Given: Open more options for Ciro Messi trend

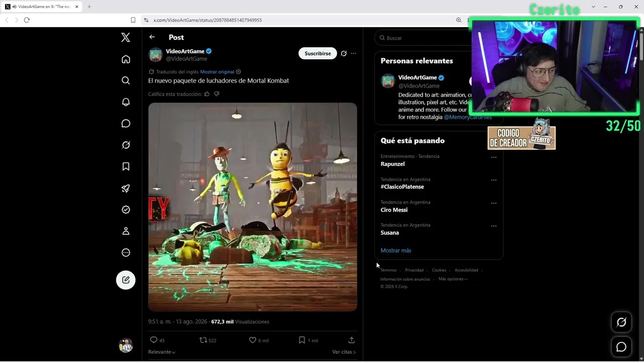Looking at the screenshot, I should [x=494, y=203].
